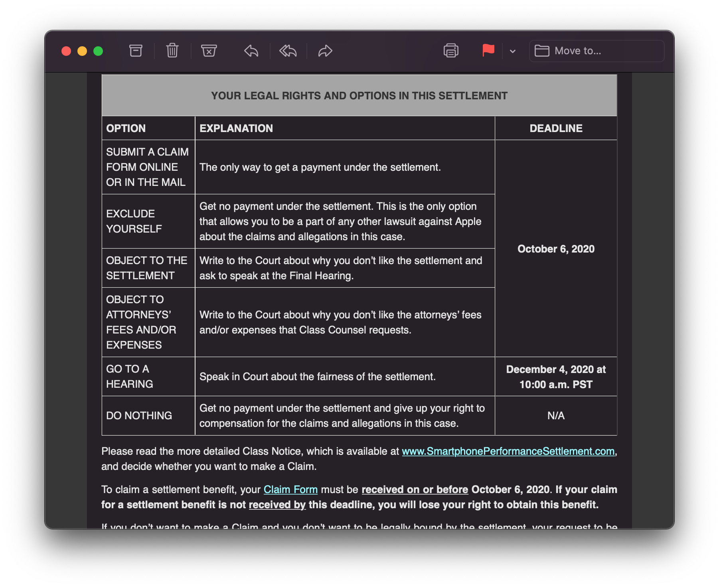Click the underlined 'received on or before' text
Image resolution: width=719 pixels, height=588 pixels.
415,489
